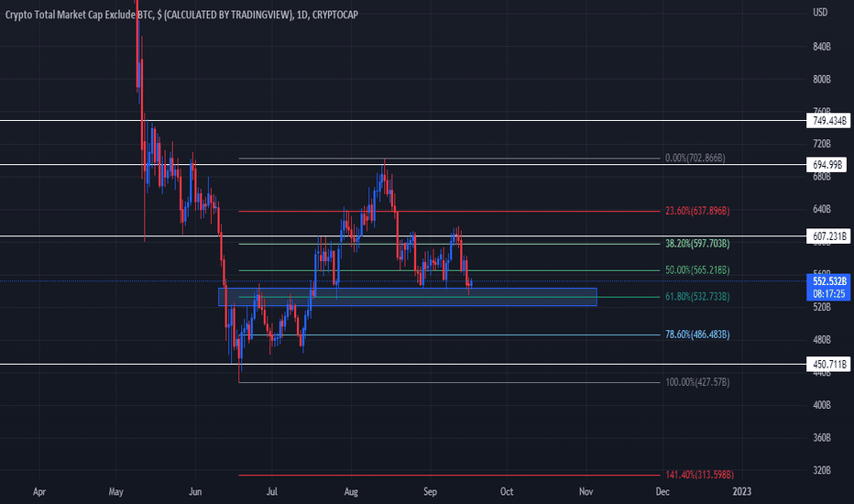Click the Oct label on time axis
Viewport: 854px width, 504px height.
click(507, 491)
